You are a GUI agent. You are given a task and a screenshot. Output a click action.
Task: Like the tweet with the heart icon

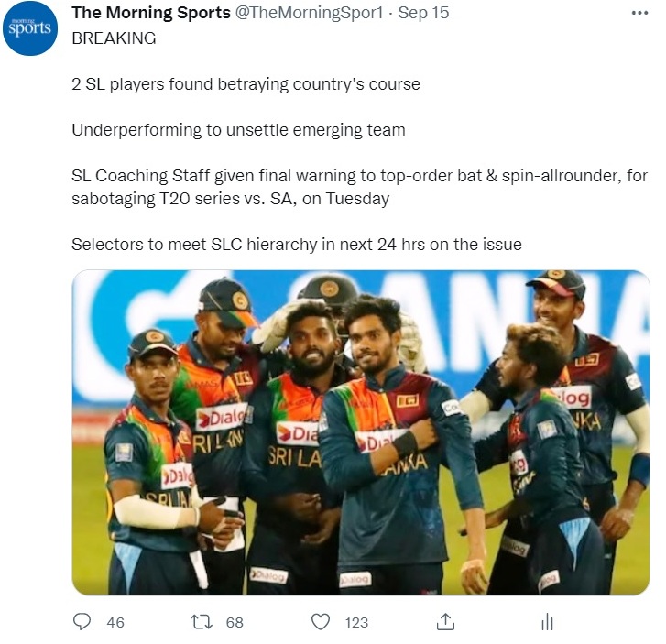pos(321,622)
